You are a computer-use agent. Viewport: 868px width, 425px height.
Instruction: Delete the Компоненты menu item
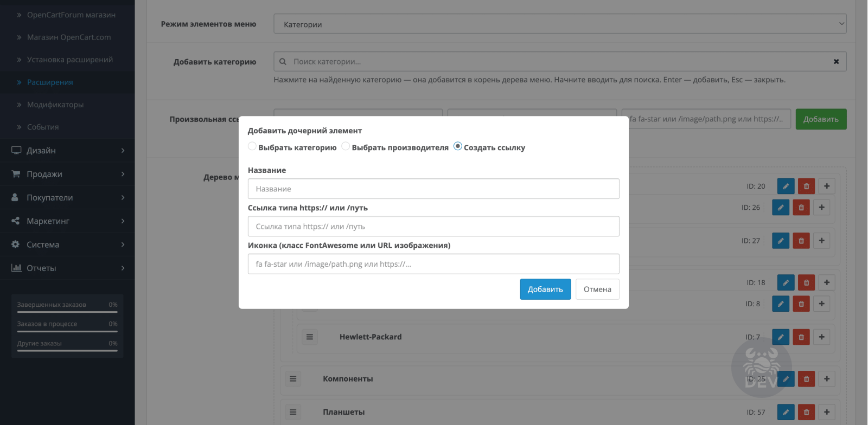pos(806,378)
